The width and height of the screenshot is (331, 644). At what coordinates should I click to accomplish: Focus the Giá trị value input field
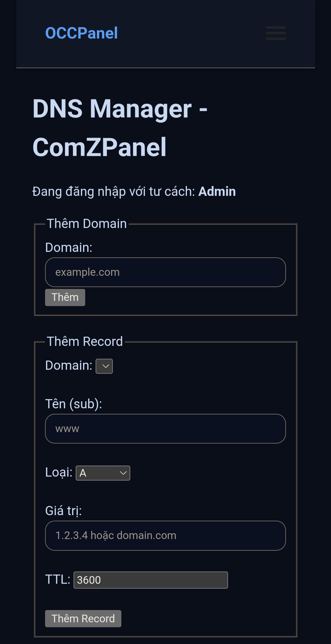click(x=165, y=535)
